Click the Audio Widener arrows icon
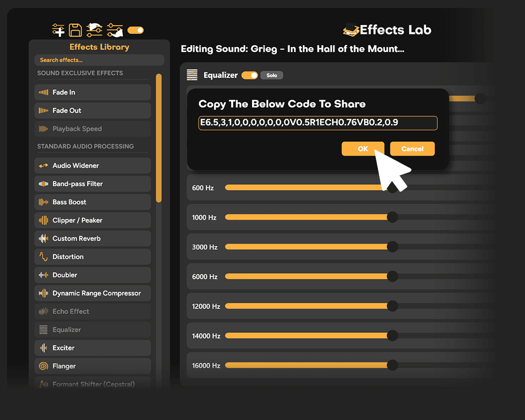Image resolution: width=525 pixels, height=420 pixels. click(x=44, y=165)
